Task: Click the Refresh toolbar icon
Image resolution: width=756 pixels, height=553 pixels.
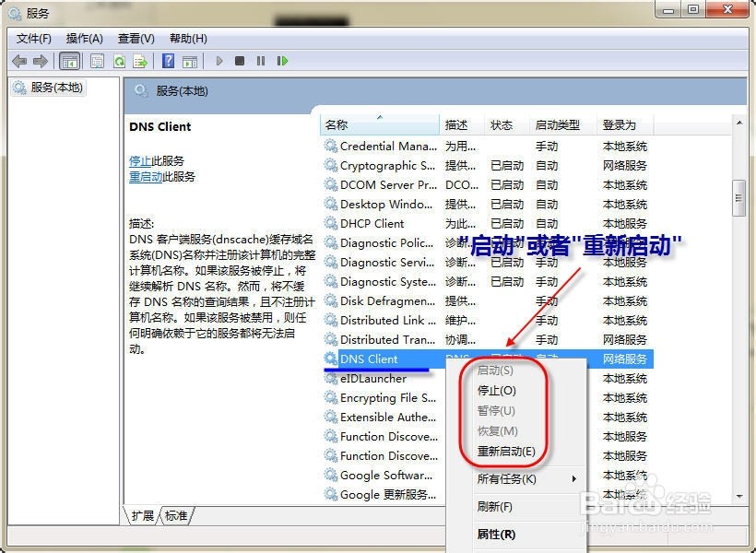Action: 119,61
